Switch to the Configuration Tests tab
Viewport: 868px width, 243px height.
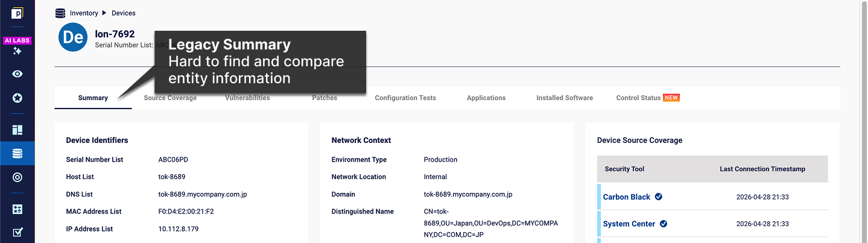click(x=405, y=98)
